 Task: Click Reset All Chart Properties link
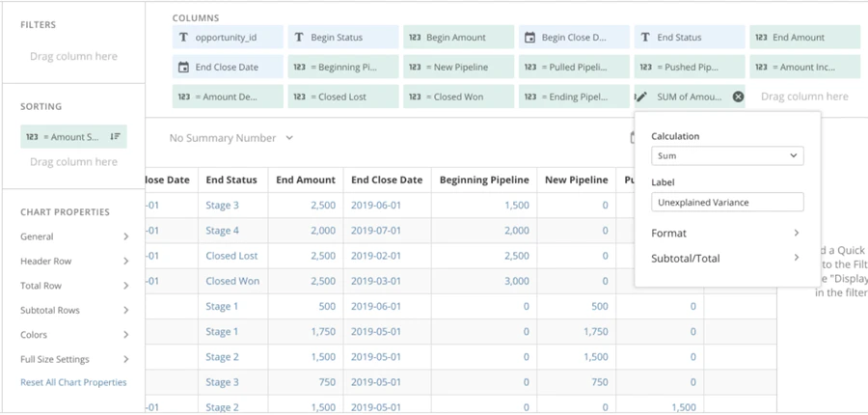coord(73,382)
